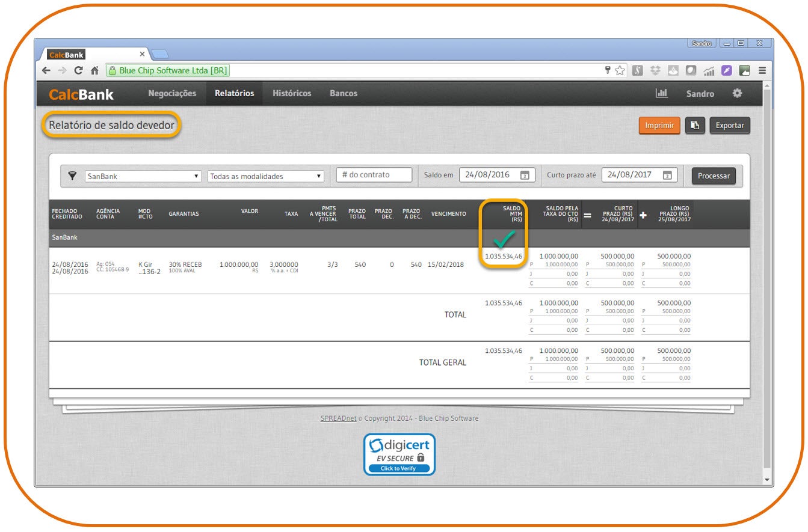808x532 pixels.
Task: Open calendar for the Saldo em date
Action: (524, 176)
